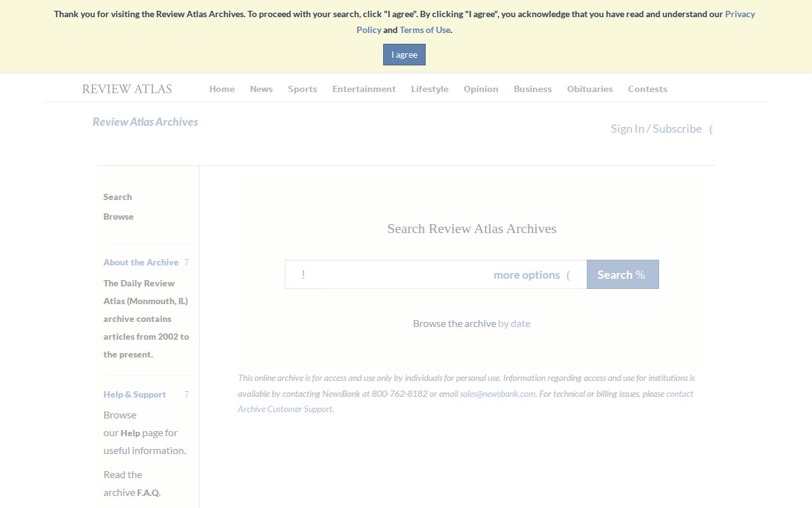Image resolution: width=812 pixels, height=508 pixels.
Task: Open the Sports section
Action: point(303,89)
